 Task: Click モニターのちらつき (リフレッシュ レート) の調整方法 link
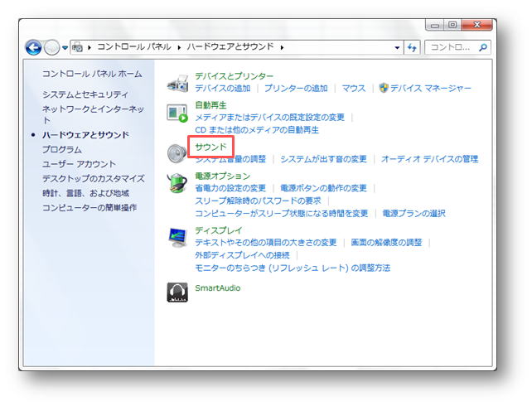click(x=293, y=268)
